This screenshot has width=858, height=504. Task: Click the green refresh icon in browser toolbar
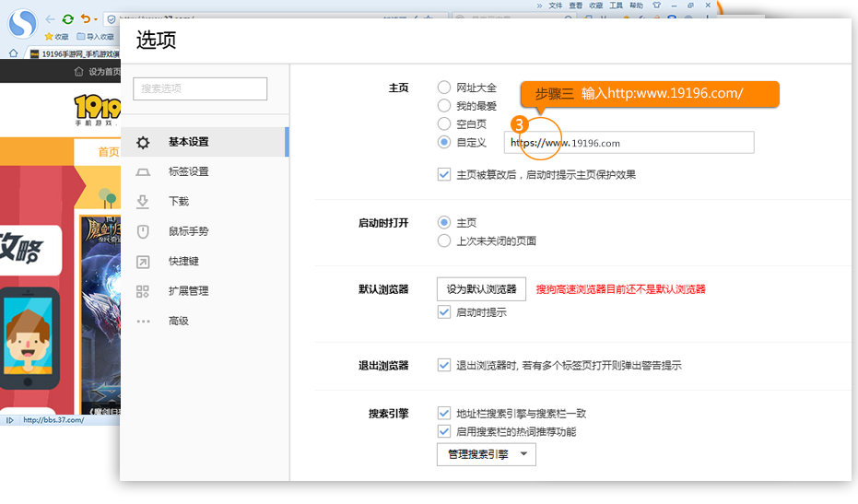(67, 18)
